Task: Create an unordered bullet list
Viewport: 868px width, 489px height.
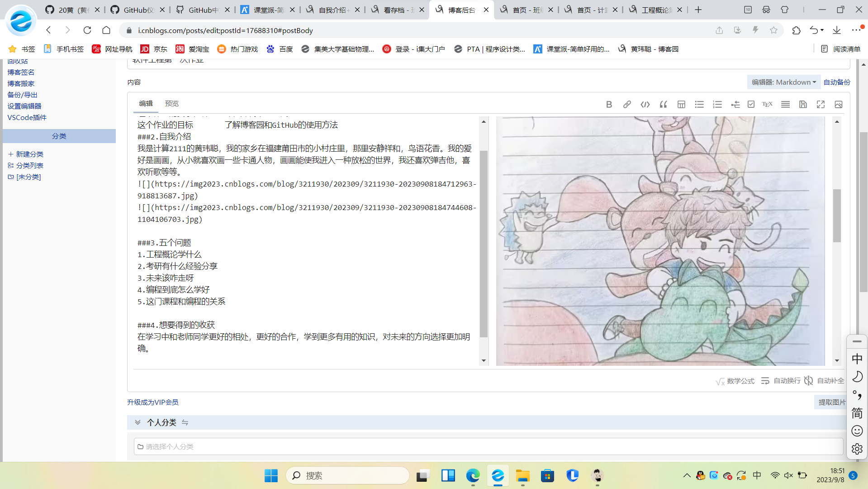Action: coord(699,105)
